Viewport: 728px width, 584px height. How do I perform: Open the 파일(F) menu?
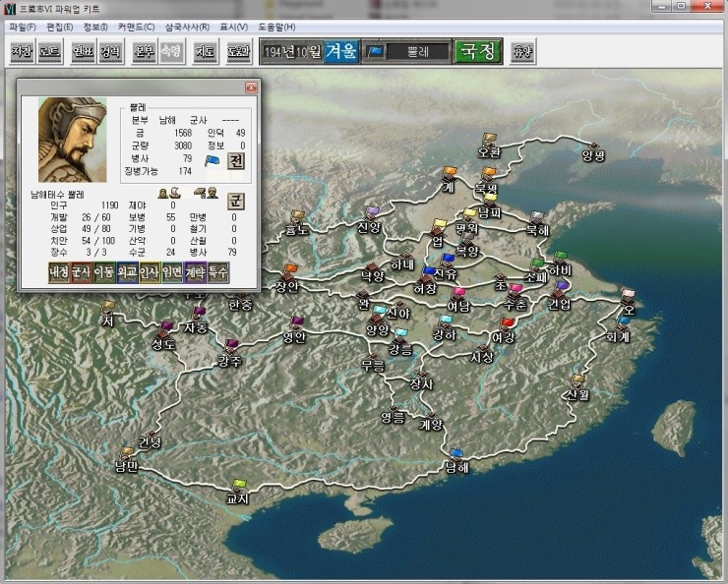pos(23,27)
